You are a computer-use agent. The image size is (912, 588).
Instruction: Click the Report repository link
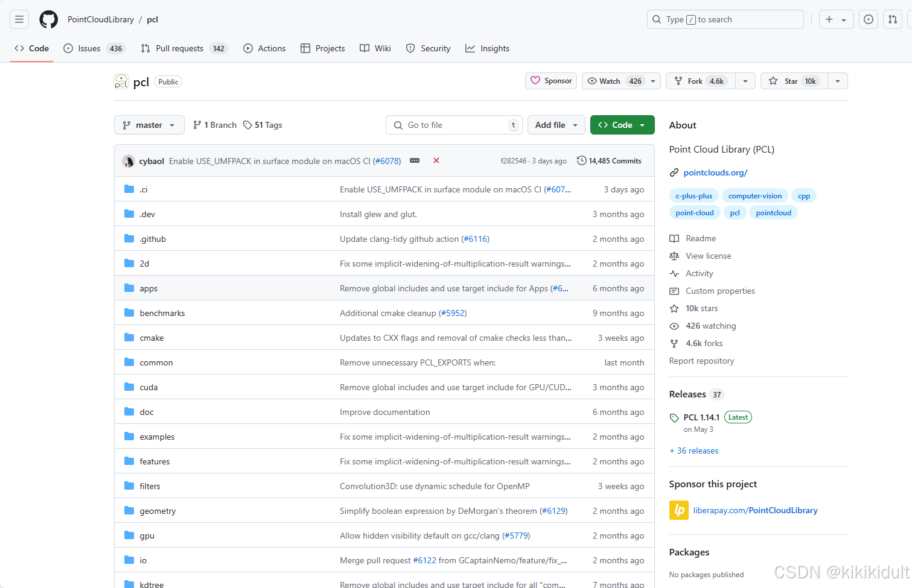click(x=702, y=361)
